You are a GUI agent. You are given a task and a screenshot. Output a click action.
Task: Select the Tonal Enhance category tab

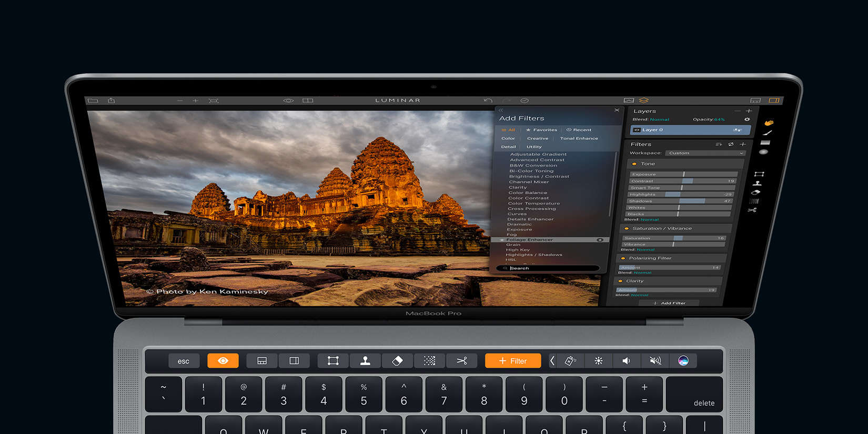click(579, 138)
